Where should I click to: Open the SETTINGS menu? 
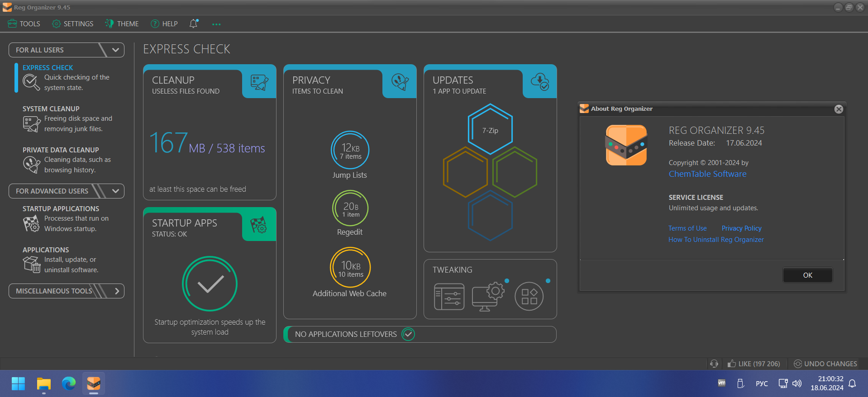tap(72, 24)
